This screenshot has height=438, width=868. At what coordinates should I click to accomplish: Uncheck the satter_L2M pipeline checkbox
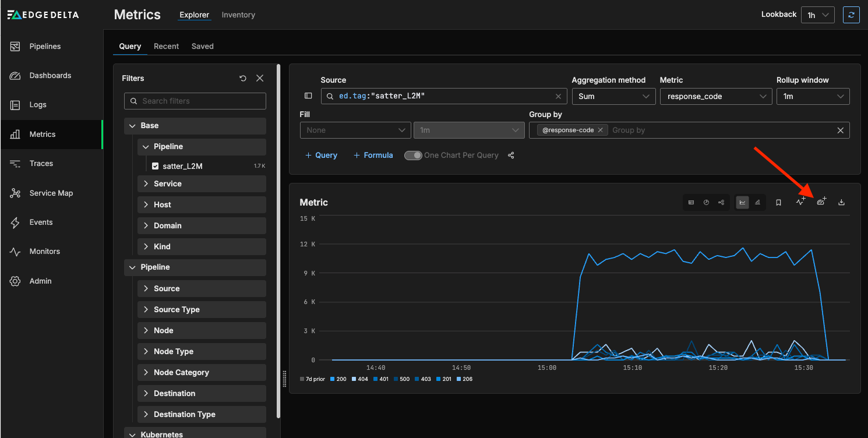tap(155, 166)
